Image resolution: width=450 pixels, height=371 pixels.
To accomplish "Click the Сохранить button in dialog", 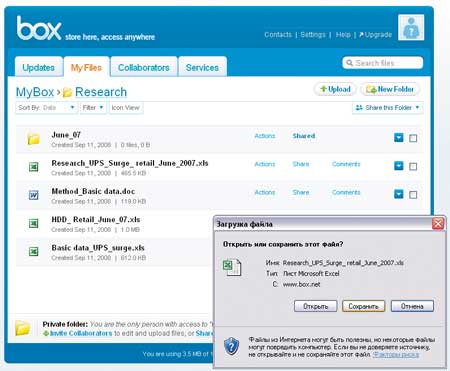I will [x=363, y=306].
